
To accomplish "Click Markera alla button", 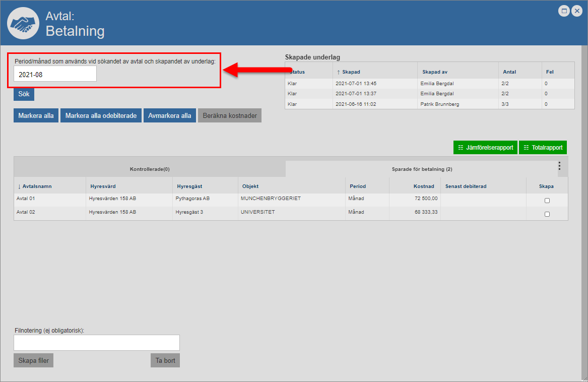I will tap(36, 115).
